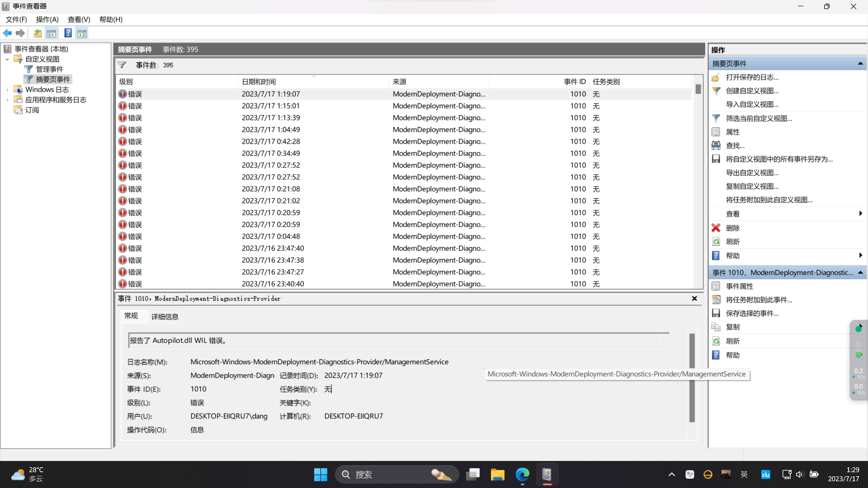868x488 pixels.
Task: Click the Save selected events disk icon
Action: 716,313
